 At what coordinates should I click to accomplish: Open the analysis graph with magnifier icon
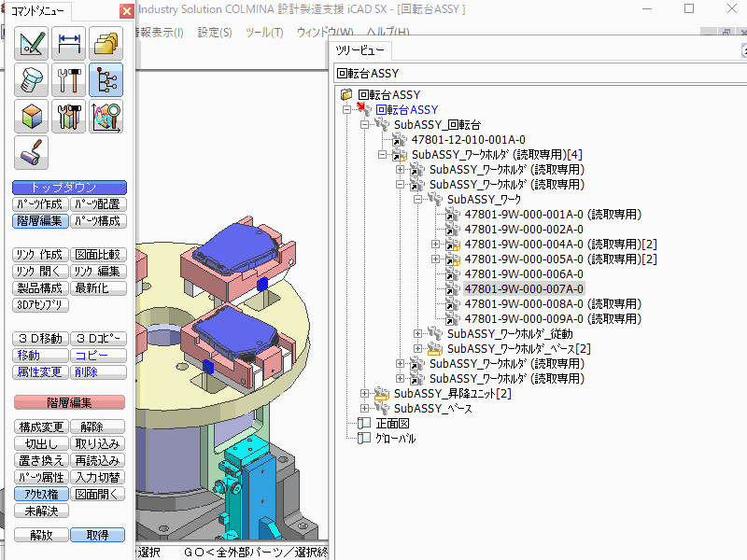(x=106, y=117)
